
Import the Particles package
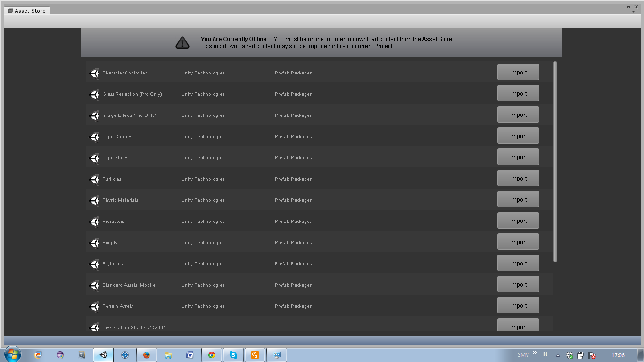(x=518, y=179)
